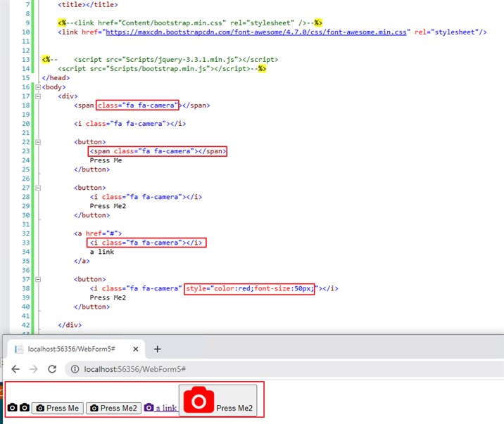504x424 pixels.
Task: Close the localhost:56356/WebForm5# tab
Action: pos(136,349)
